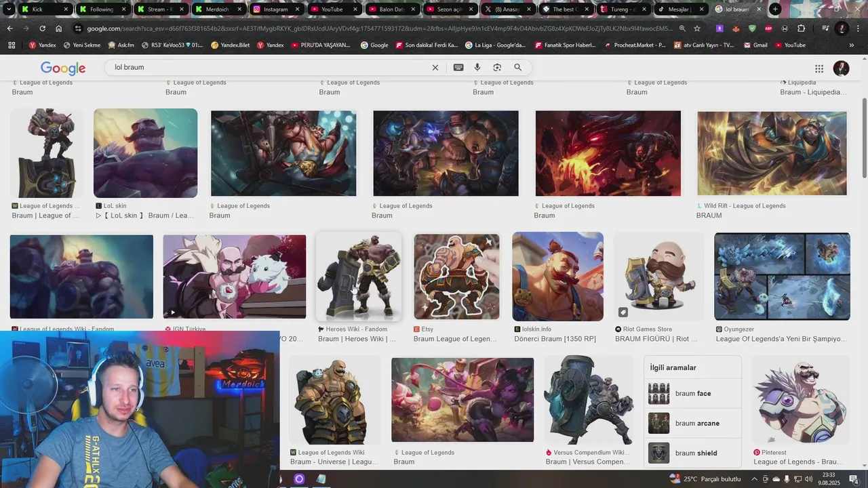This screenshot has height=488, width=868.
Task: Open the IGN Türkiye Braum poro image
Action: (x=235, y=277)
